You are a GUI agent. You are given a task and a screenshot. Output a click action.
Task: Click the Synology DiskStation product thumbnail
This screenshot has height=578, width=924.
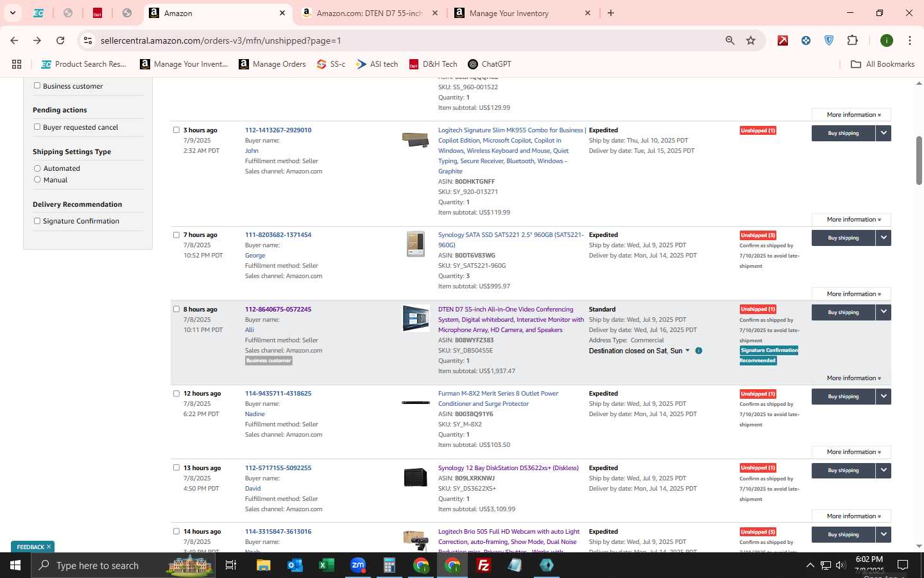pos(416,477)
